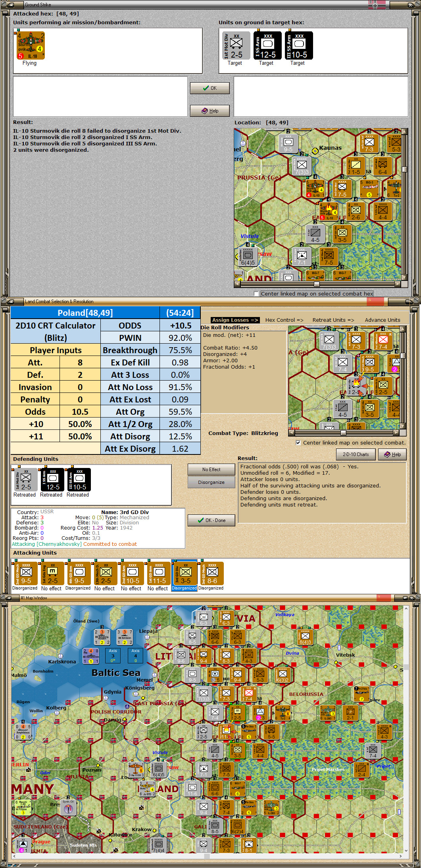Click the Vitebsk city label on main map
Screen dimensions: 421x868
point(345,655)
